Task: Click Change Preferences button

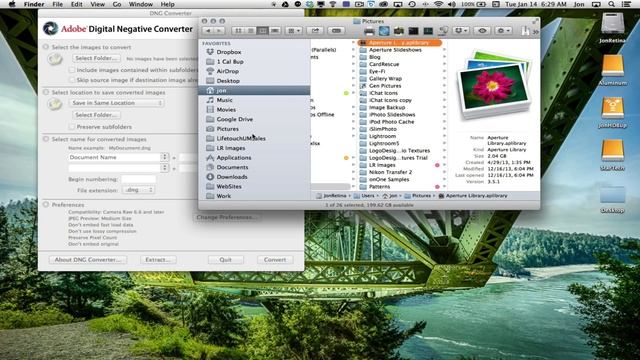Action: click(x=227, y=217)
